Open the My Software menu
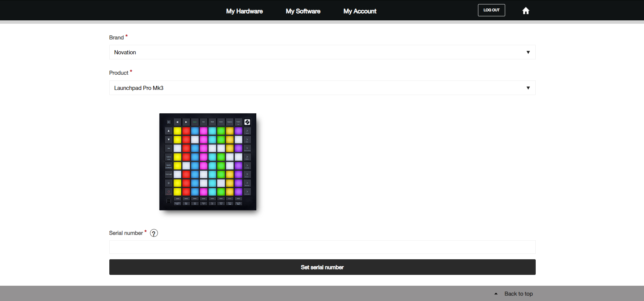 click(x=303, y=11)
